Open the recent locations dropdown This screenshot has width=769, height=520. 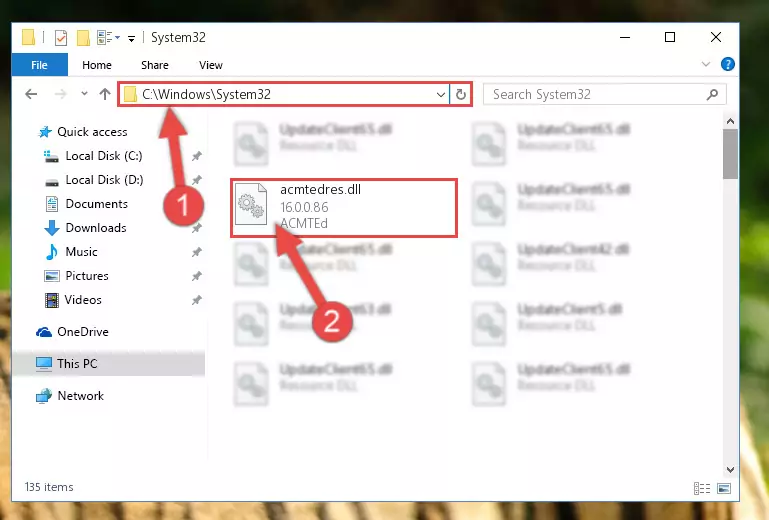click(84, 93)
